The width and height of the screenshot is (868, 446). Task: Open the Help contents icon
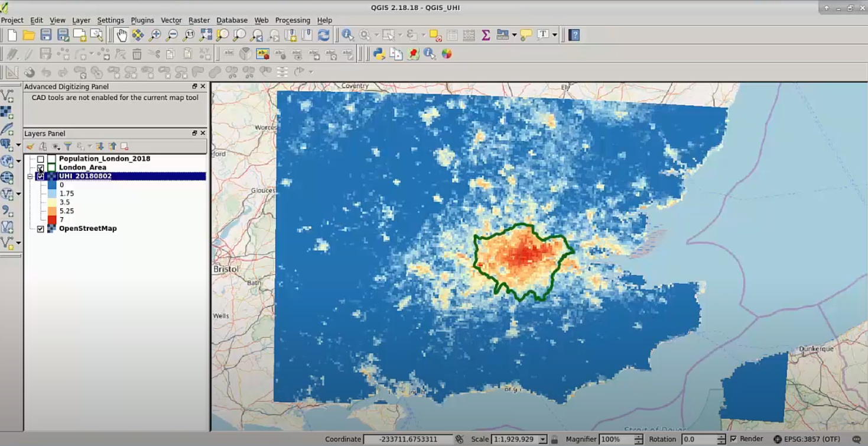tap(574, 35)
